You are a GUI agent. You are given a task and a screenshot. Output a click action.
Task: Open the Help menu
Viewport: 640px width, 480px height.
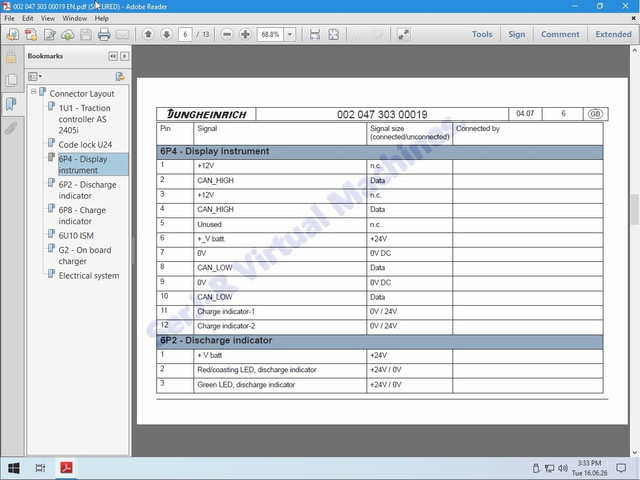point(102,18)
